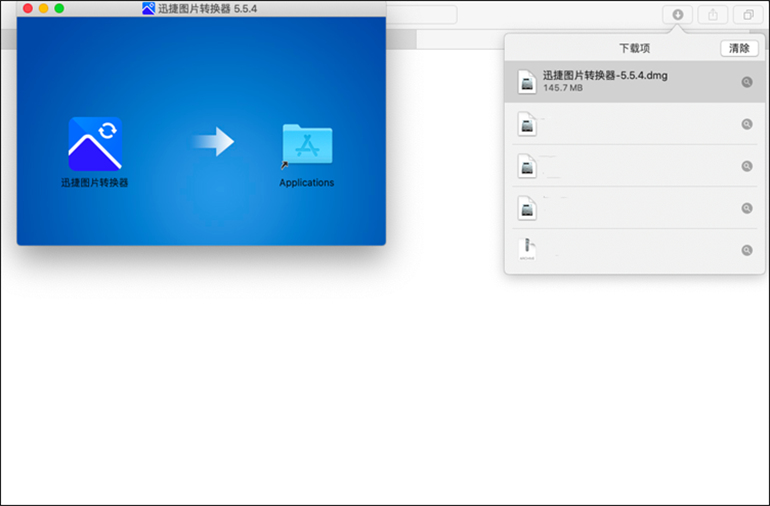Click the 145.7 MB file size text
This screenshot has width=770, height=506.
click(562, 88)
